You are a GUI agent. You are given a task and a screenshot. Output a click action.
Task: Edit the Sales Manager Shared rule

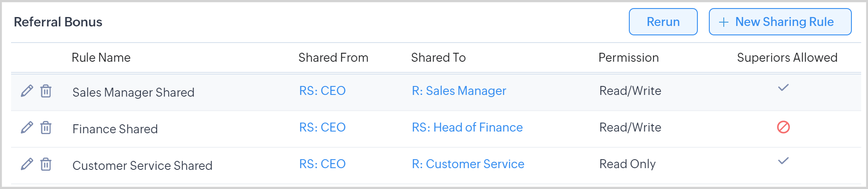[x=27, y=91]
